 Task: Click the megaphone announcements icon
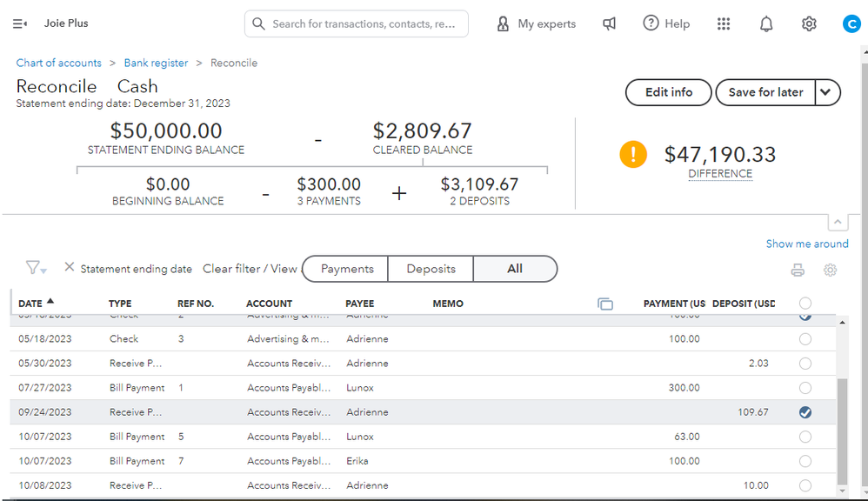[x=609, y=23]
